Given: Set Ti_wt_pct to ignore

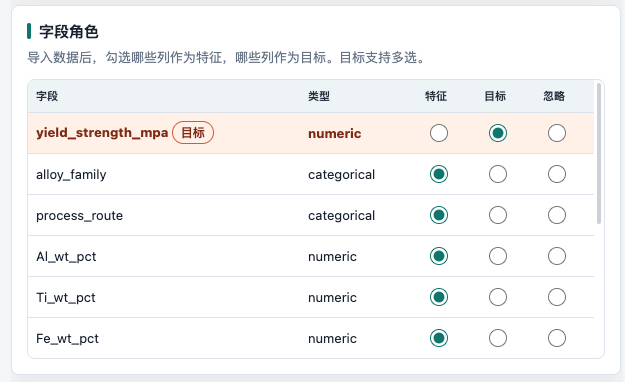Looking at the screenshot, I should pos(557,297).
